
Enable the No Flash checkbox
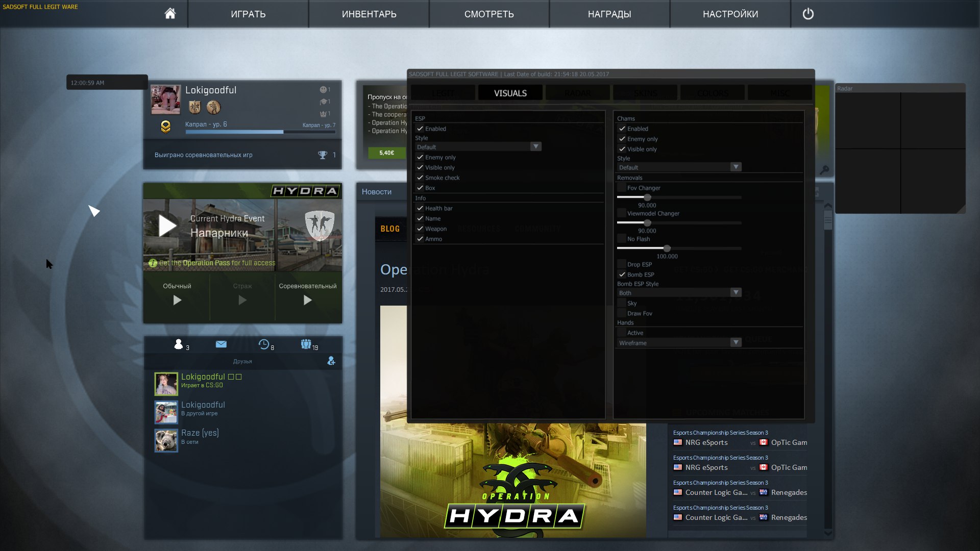pyautogui.click(x=622, y=239)
